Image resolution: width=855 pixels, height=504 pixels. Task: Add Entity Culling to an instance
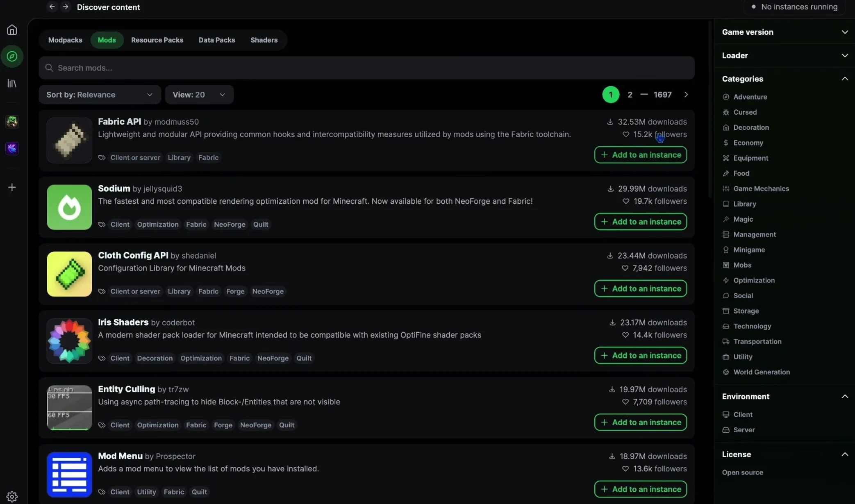[x=641, y=422]
